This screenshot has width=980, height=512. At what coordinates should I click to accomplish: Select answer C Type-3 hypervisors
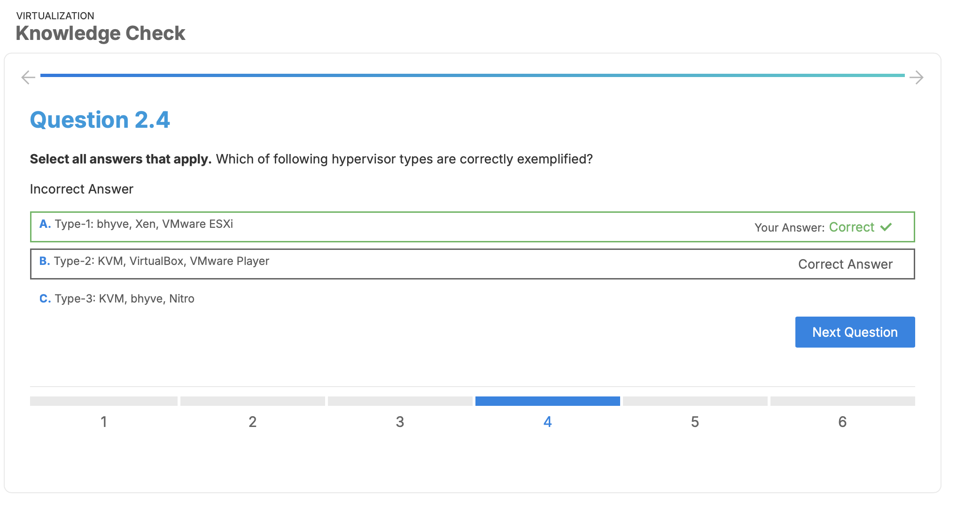click(124, 299)
